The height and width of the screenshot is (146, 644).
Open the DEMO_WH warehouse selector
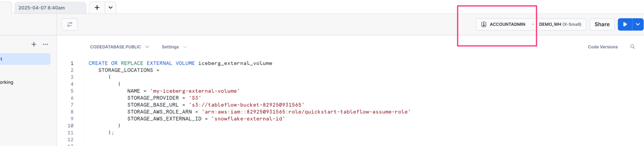[560, 24]
